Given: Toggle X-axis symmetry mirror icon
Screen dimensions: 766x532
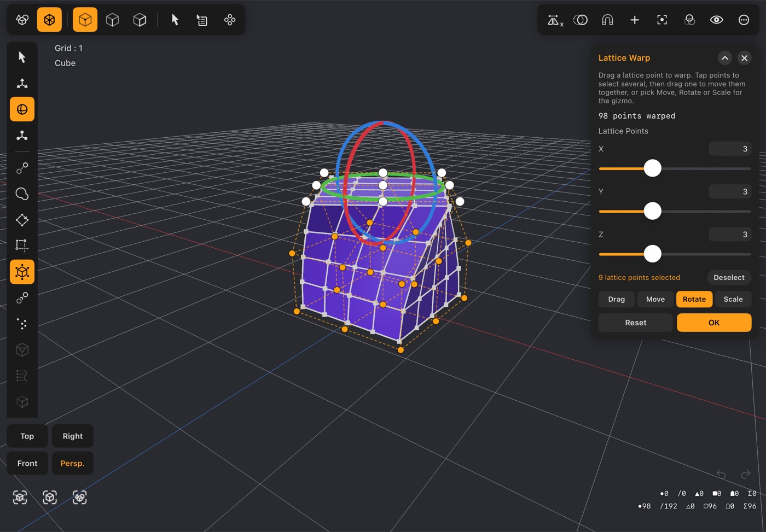Looking at the screenshot, I should (555, 20).
